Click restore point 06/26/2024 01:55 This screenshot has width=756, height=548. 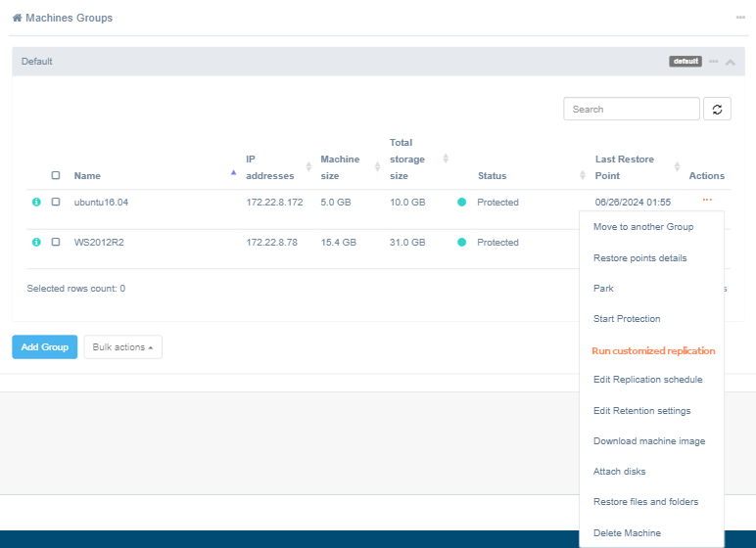[x=633, y=203]
